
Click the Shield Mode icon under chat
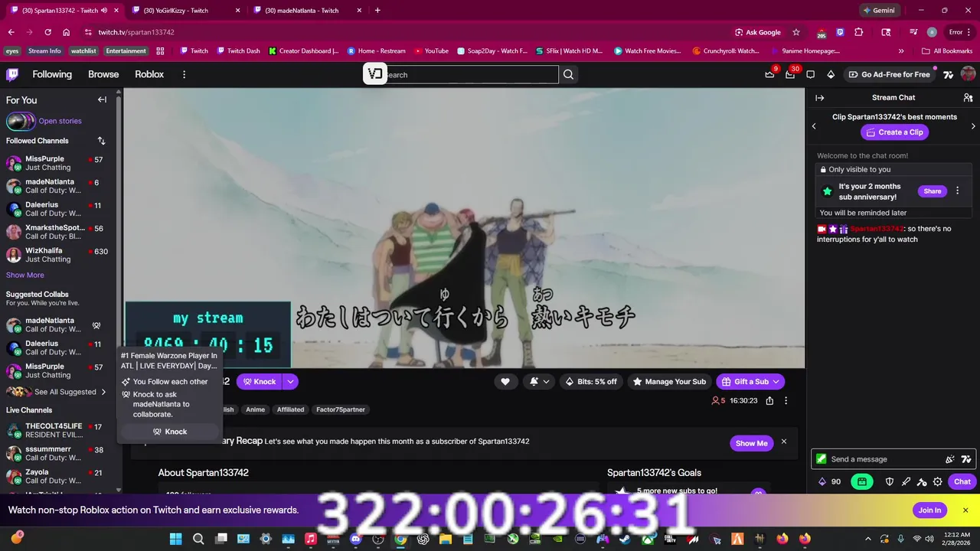pyautogui.click(x=890, y=481)
